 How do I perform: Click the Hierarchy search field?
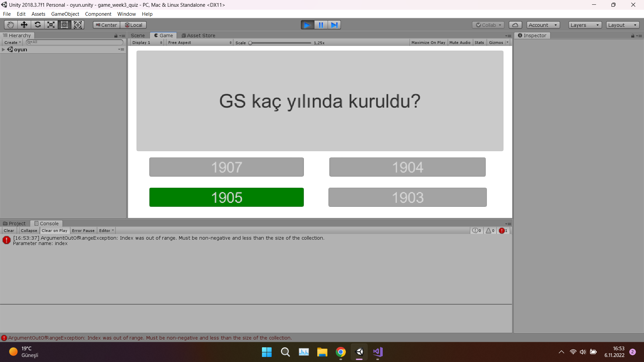[x=74, y=42]
